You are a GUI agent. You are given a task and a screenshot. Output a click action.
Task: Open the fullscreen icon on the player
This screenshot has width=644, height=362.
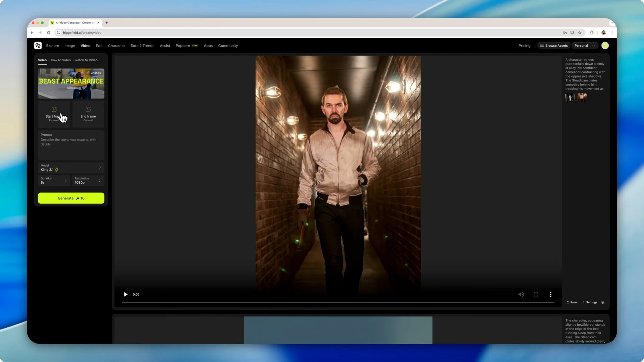[x=536, y=294]
